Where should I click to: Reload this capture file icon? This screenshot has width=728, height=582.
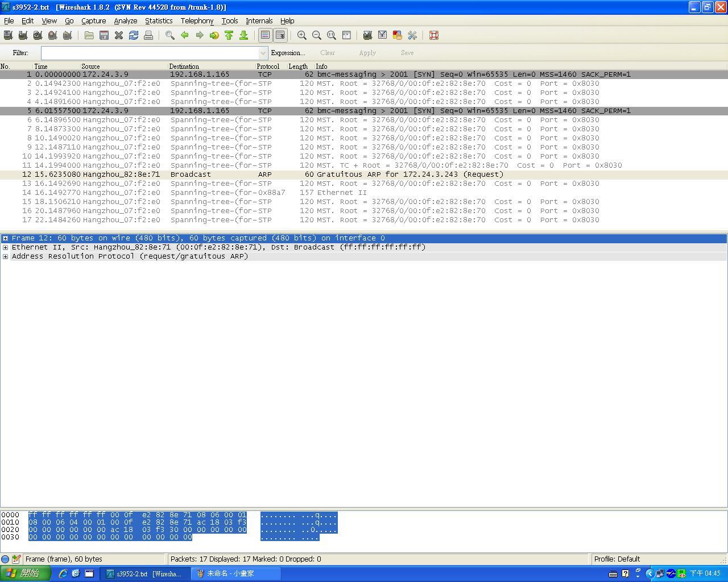click(x=134, y=35)
